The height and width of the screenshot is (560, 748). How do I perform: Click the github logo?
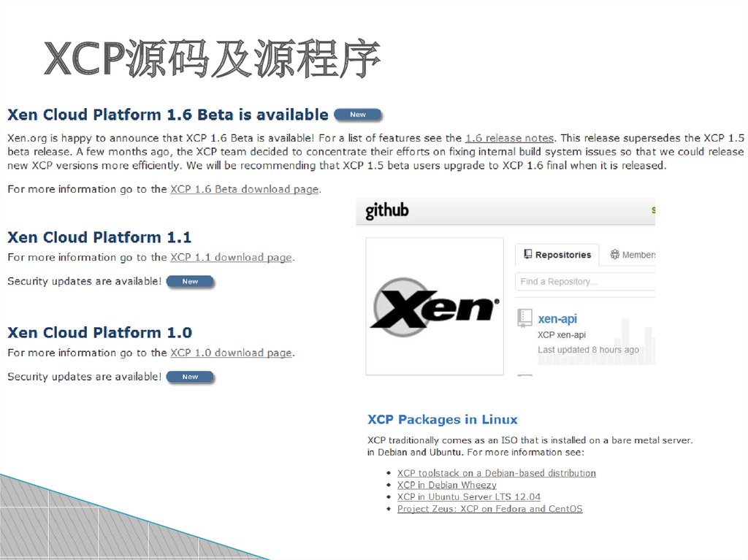tap(387, 210)
